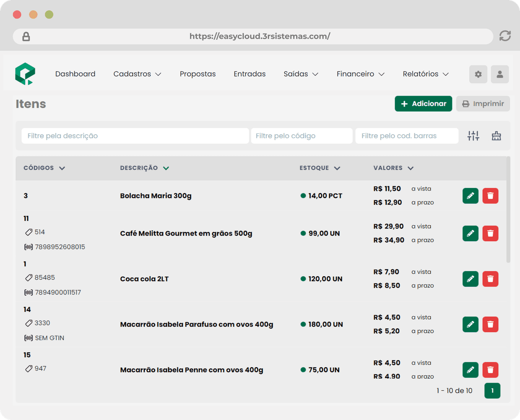Focus the Filtre pelo código field
Image resolution: width=520 pixels, height=420 pixels.
[302, 136]
